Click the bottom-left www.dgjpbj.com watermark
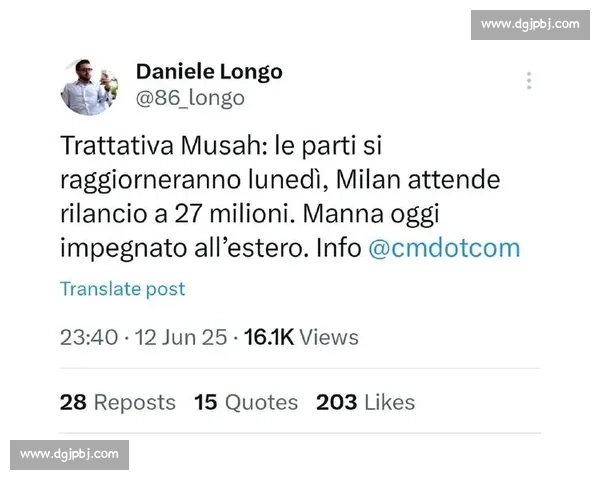Viewport: 600px width, 480px height. coord(69,455)
